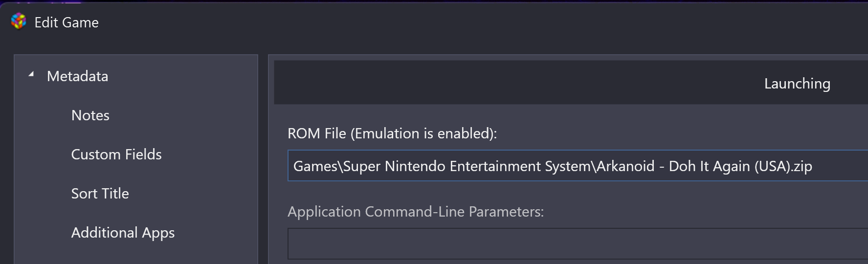Click Doh It Again text in path

[709, 166]
